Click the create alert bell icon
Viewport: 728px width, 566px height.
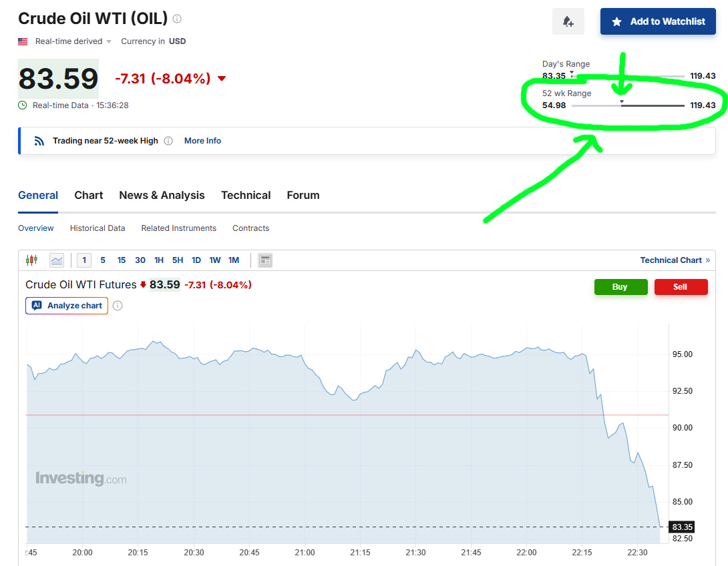[x=568, y=21]
